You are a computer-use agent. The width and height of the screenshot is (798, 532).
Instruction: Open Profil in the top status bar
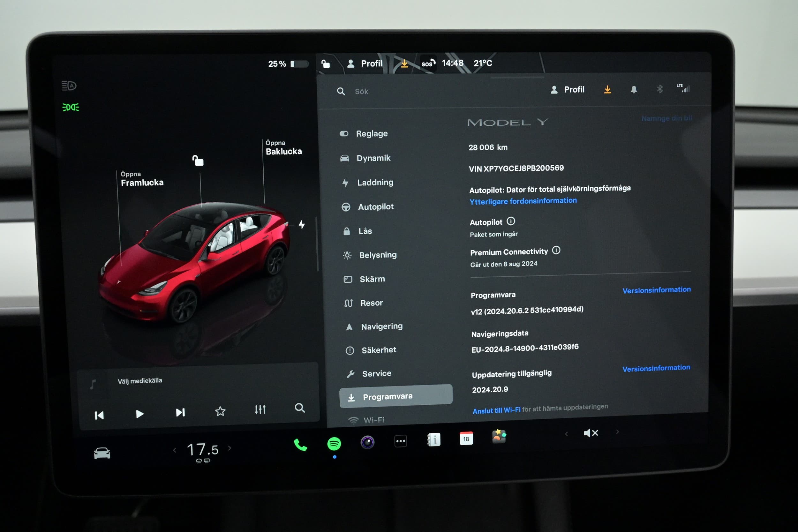pyautogui.click(x=365, y=64)
